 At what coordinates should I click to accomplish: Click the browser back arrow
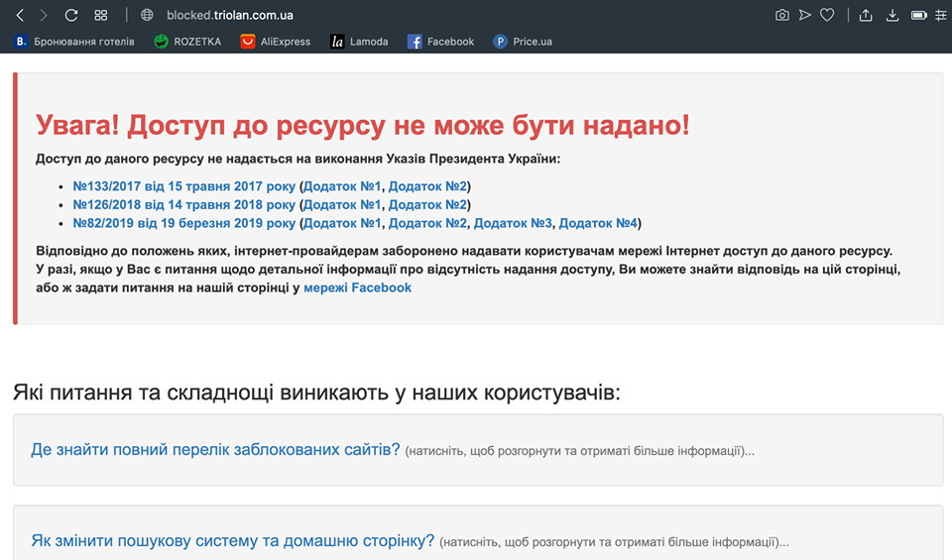click(x=20, y=15)
